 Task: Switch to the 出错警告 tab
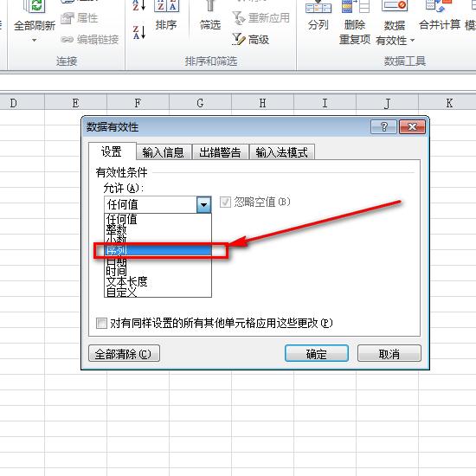pos(220,152)
